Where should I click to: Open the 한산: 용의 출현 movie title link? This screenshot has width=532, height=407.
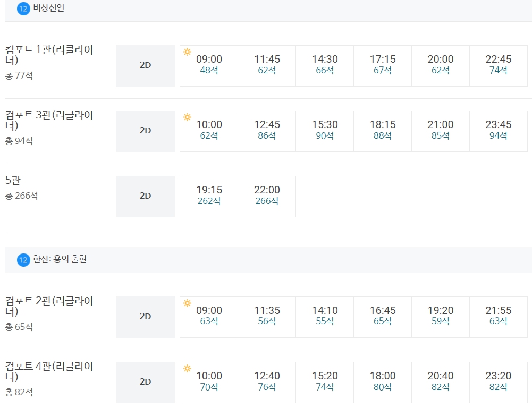click(x=60, y=259)
